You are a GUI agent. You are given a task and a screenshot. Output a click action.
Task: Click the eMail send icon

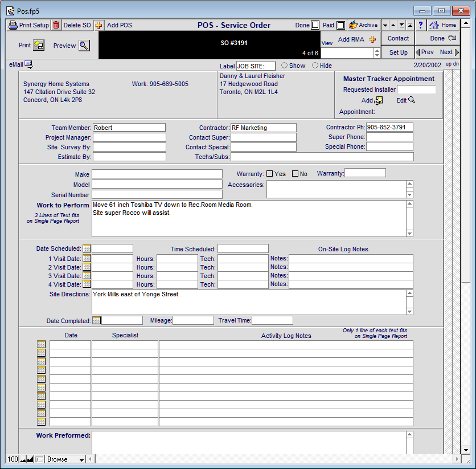click(29, 64)
